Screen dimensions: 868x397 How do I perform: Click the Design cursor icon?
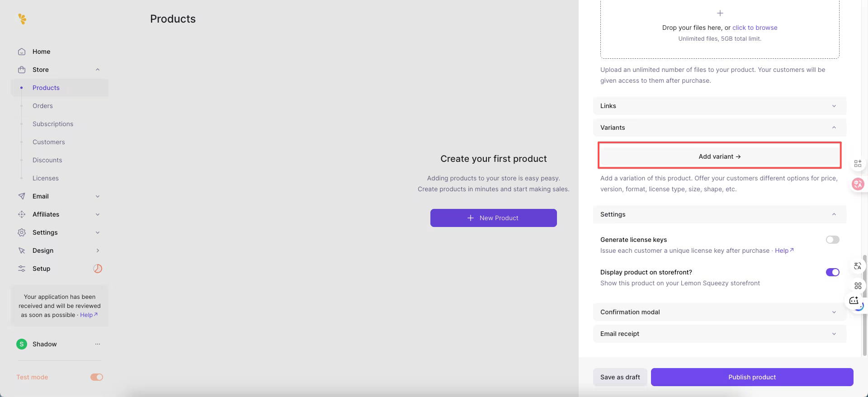pos(22,250)
